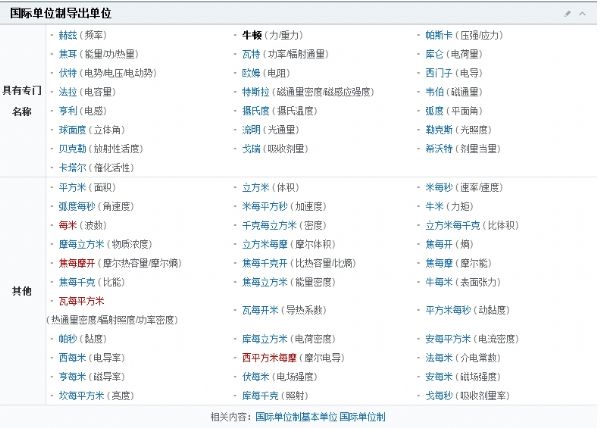Select the 伏特 link
Viewport: 600px width, 428px height.
pyautogui.click(x=68, y=73)
